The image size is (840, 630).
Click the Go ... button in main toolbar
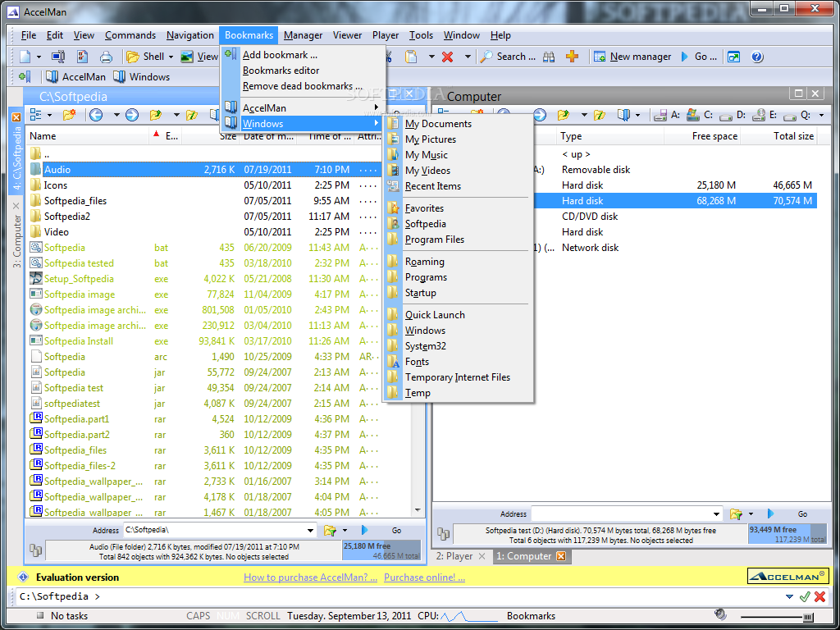[x=699, y=57]
